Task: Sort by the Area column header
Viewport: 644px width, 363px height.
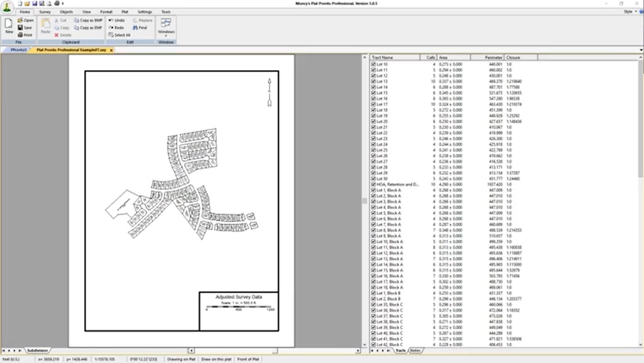Action: (x=453, y=58)
